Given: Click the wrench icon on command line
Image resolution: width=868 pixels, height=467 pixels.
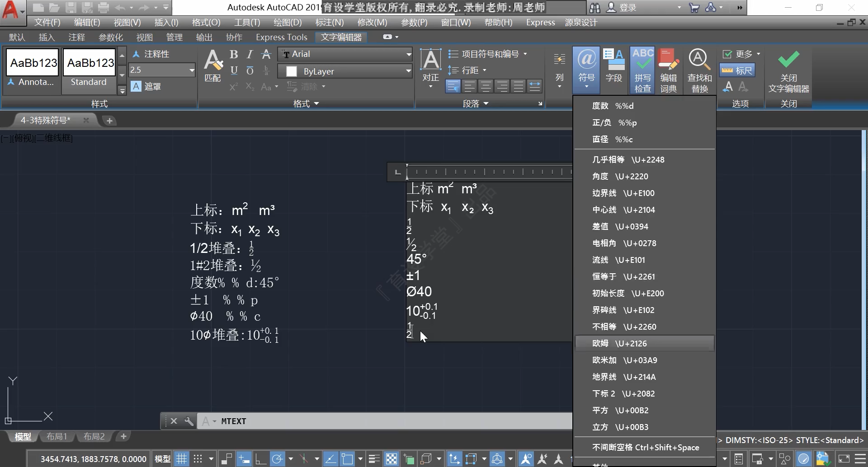Looking at the screenshot, I should [x=189, y=421].
